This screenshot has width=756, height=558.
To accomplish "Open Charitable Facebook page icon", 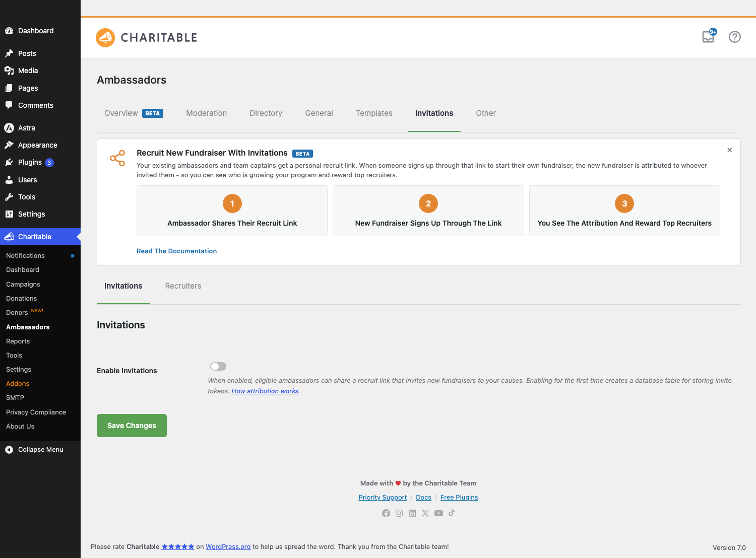I will point(386,513).
